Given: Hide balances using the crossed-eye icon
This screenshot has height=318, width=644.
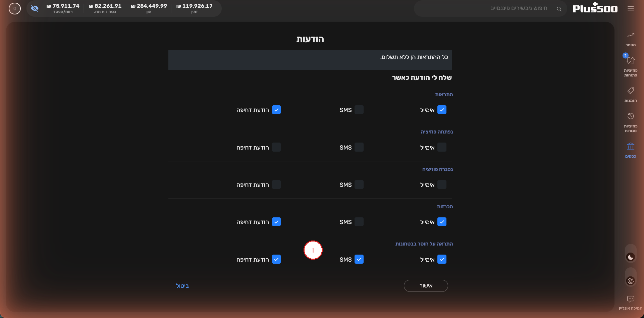Looking at the screenshot, I should click(35, 8).
